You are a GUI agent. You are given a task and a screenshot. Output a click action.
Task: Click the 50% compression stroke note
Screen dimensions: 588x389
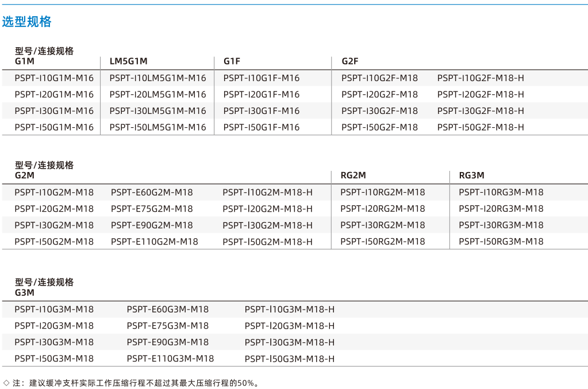131,383
